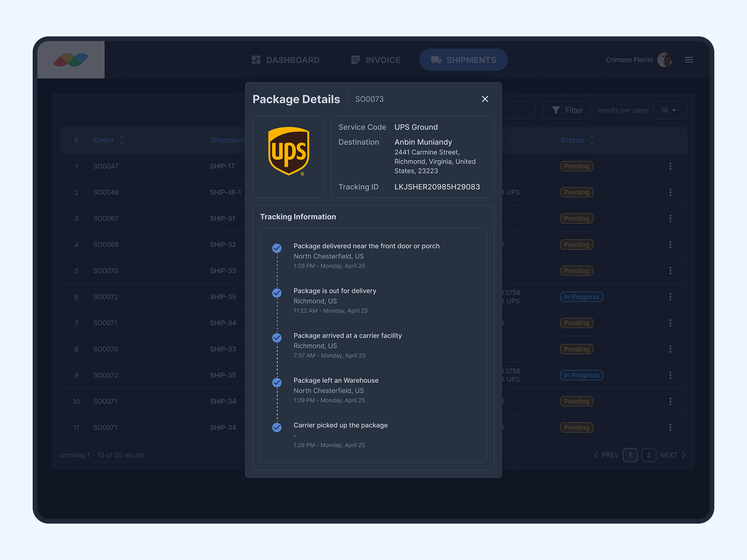
Task: Click 'Package is out for delivery' entry
Action: 335,291
